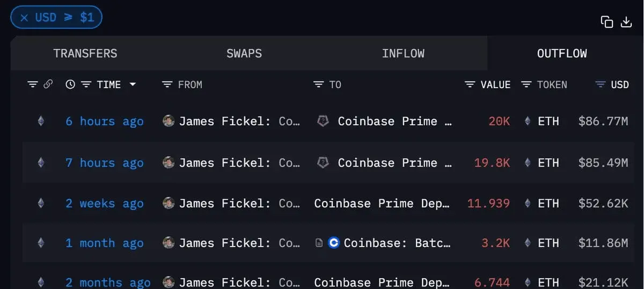Open the FROM column filter
644x289 pixels.
(x=167, y=84)
